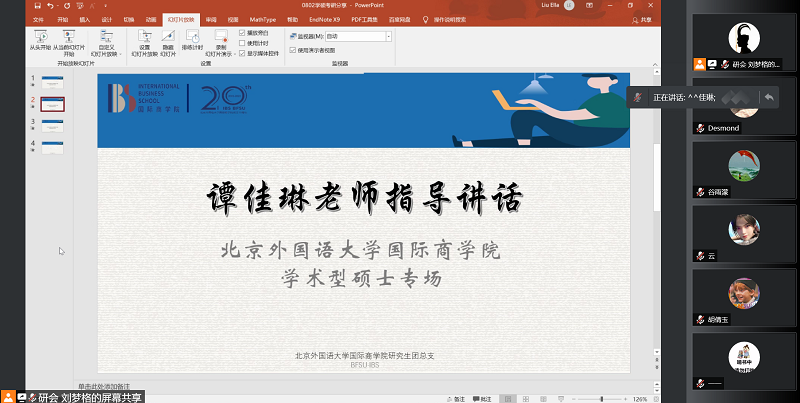This screenshot has width=800, height=403.
Task: Click the Save icon in quick access toolbar
Action: [x=37, y=6]
